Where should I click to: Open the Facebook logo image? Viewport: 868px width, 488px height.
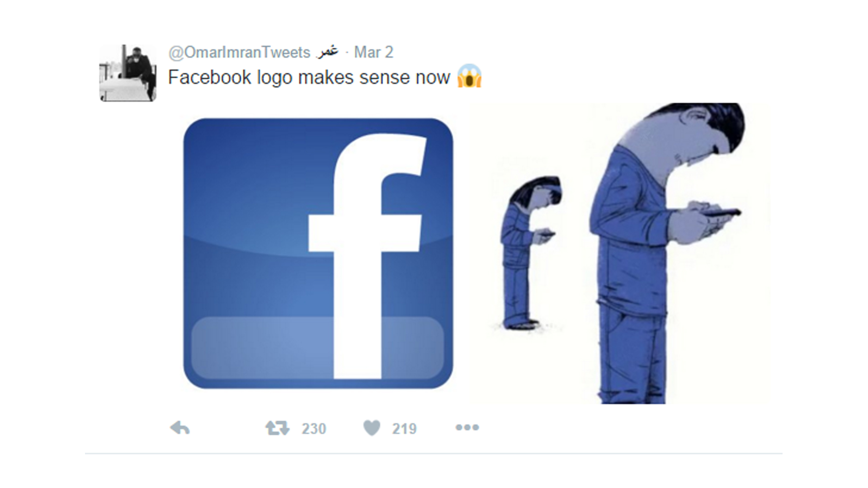tap(318, 253)
